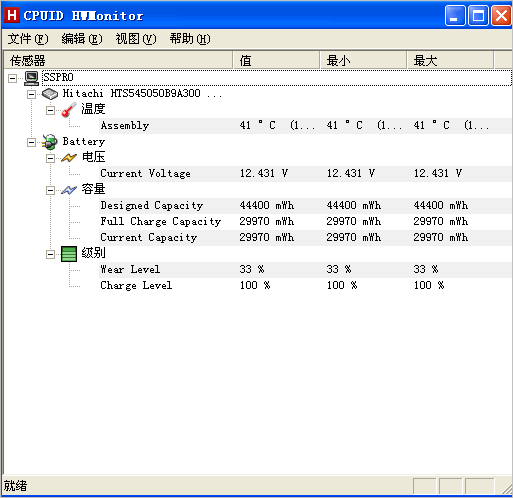Select the 级别 tree label
This screenshot has width=513, height=498.
point(93,253)
